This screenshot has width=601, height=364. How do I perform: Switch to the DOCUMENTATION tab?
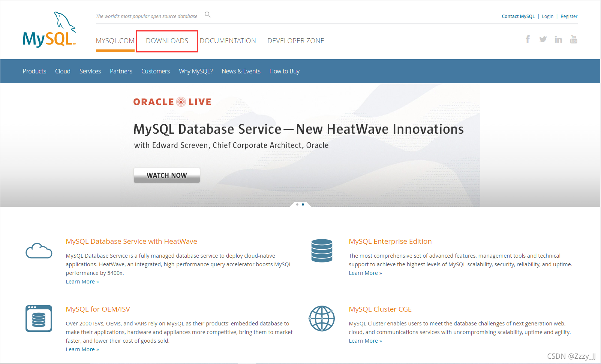(228, 41)
